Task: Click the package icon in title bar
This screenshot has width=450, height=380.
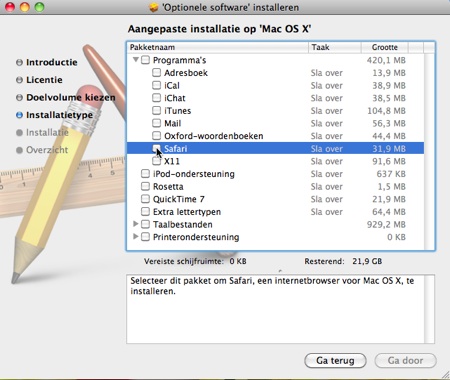Action: pos(154,7)
